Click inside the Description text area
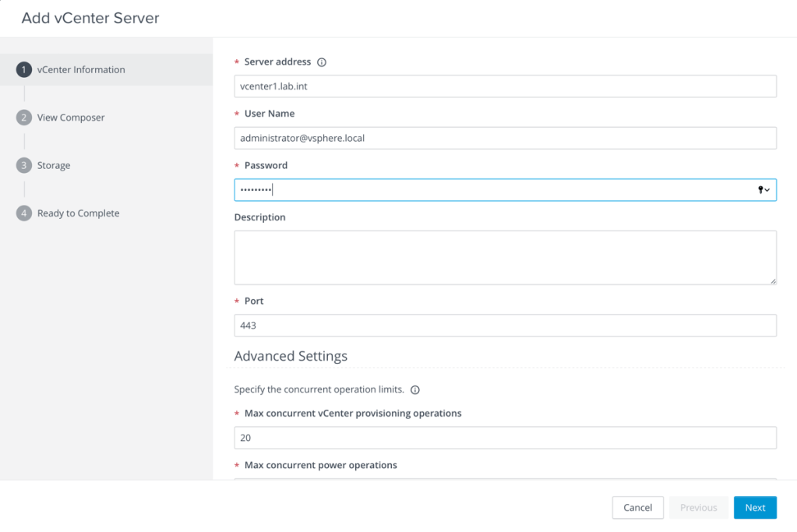 [x=505, y=257]
